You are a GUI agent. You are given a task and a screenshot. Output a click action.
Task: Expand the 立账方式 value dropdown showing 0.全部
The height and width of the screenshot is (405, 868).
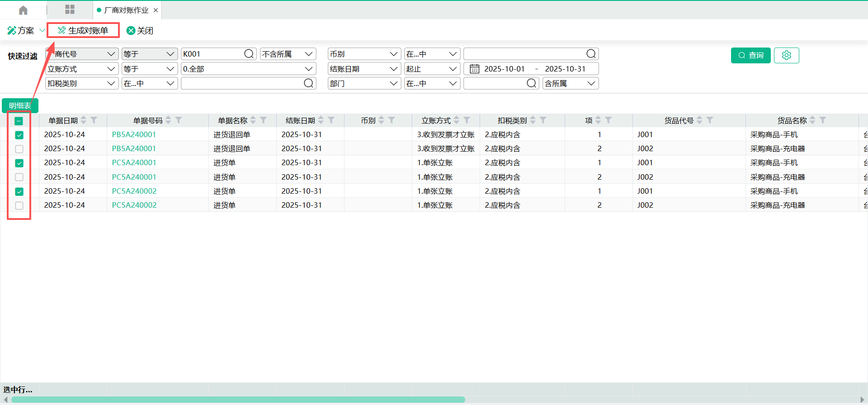[x=309, y=69]
